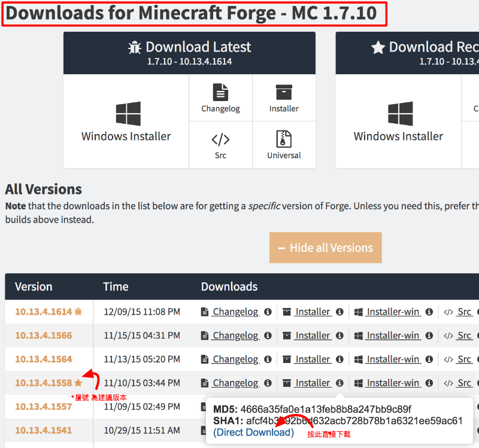479x448 pixels.
Task: Click the Download Recommended header
Action: click(407, 53)
